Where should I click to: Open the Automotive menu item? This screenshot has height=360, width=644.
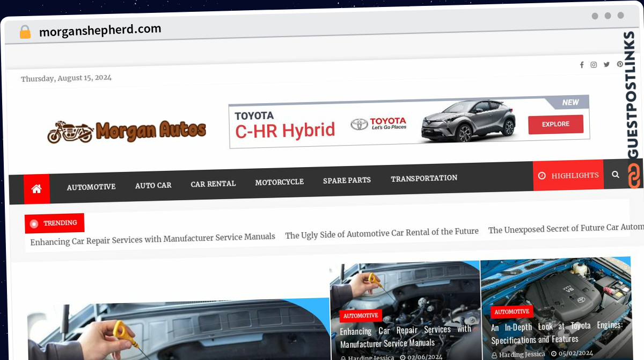(x=91, y=187)
